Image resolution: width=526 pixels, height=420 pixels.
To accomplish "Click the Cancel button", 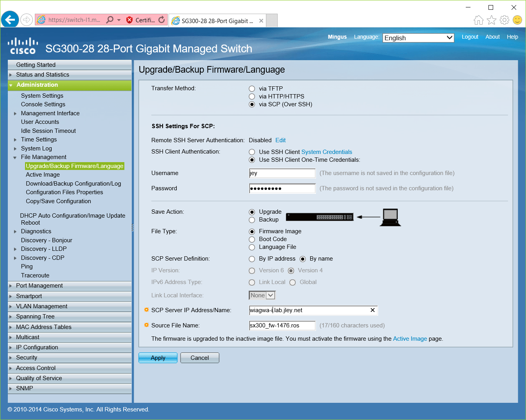I will click(x=200, y=358).
